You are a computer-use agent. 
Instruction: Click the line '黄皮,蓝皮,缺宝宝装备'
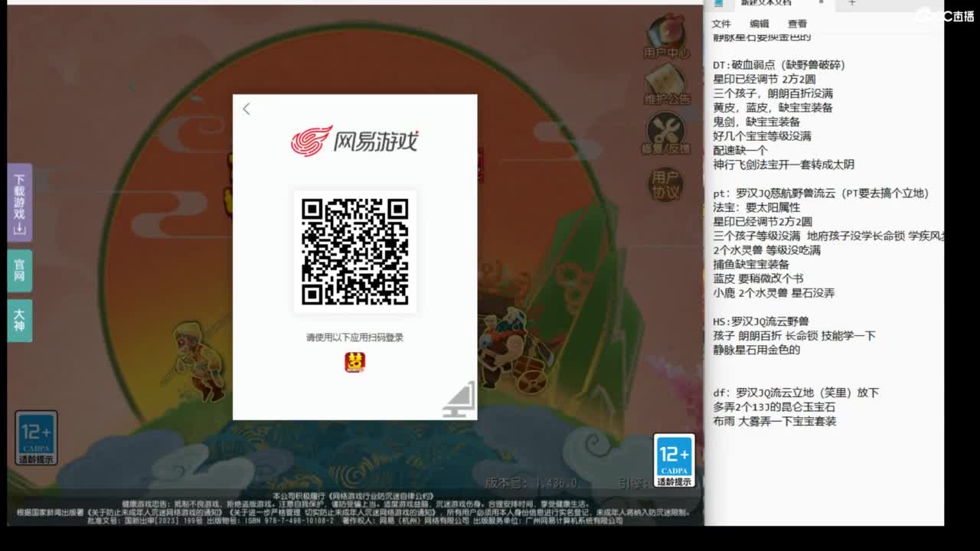point(773,108)
